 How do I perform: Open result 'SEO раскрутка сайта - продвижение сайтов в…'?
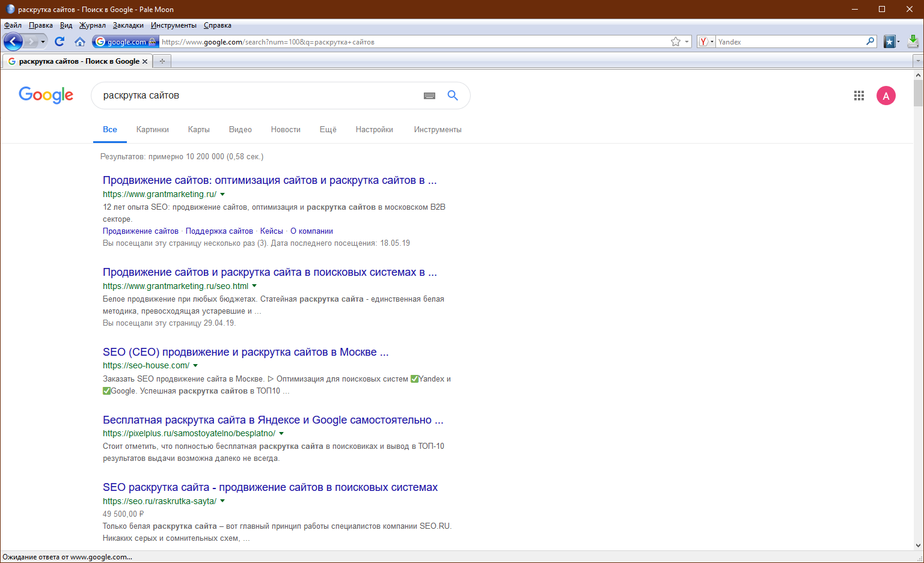click(x=270, y=487)
